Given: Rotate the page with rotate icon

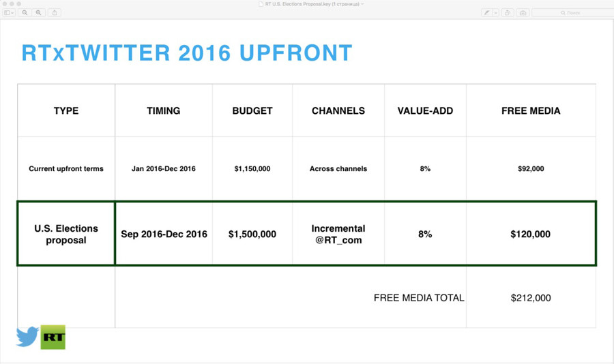Looking at the screenshot, I should pos(507,12).
